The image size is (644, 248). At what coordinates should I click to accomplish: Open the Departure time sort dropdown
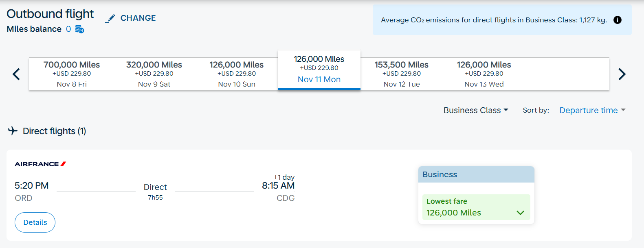[x=592, y=110]
